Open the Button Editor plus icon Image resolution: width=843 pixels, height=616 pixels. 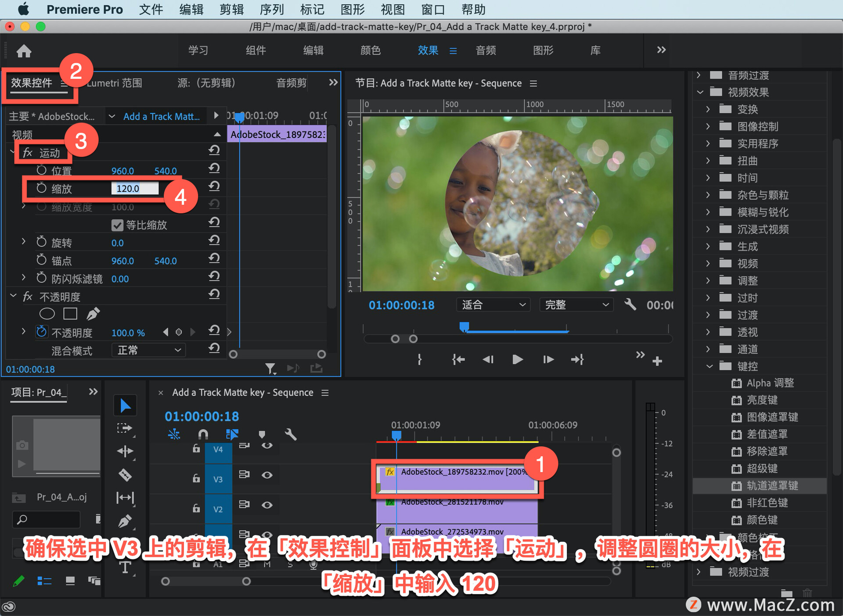coord(657,361)
